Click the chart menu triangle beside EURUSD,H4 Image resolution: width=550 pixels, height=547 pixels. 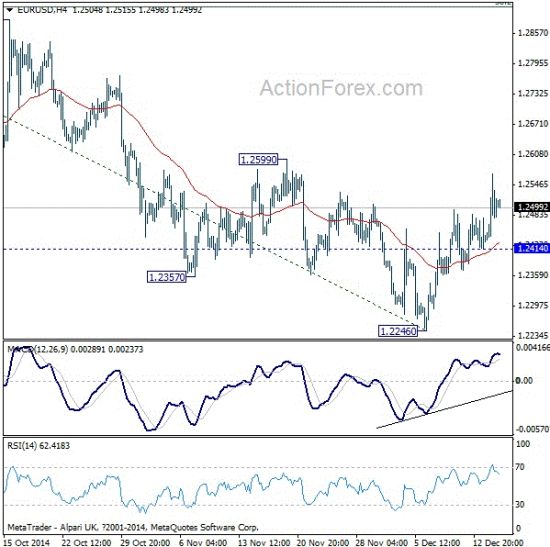[9, 10]
